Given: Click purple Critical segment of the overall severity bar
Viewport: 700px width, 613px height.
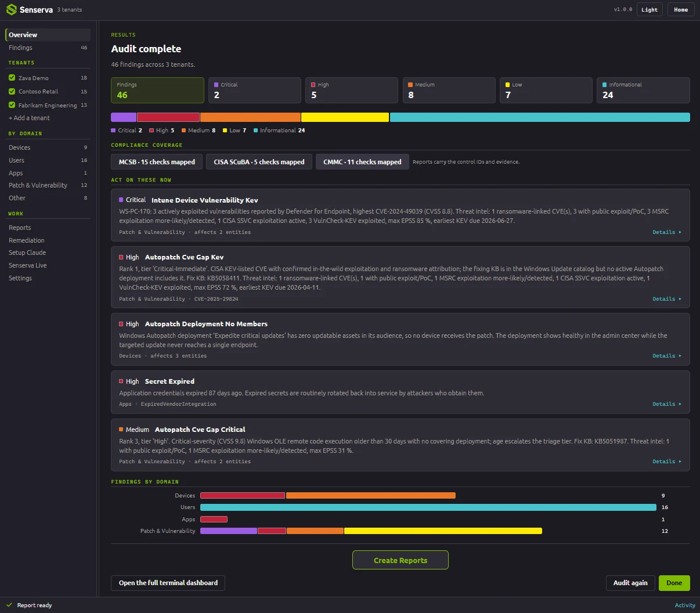Looking at the screenshot, I should [124, 117].
